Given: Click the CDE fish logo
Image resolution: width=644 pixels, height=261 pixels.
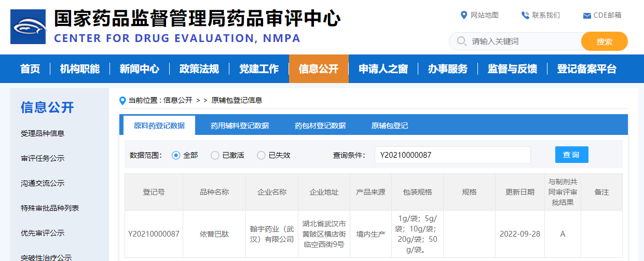Looking at the screenshot, I should tap(28, 26).
